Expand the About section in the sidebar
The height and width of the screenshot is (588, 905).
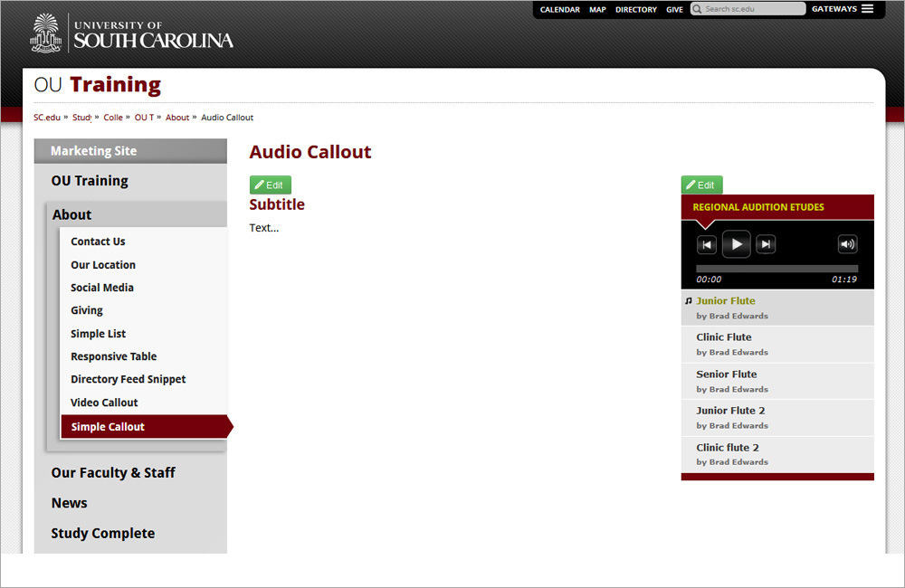[71, 214]
